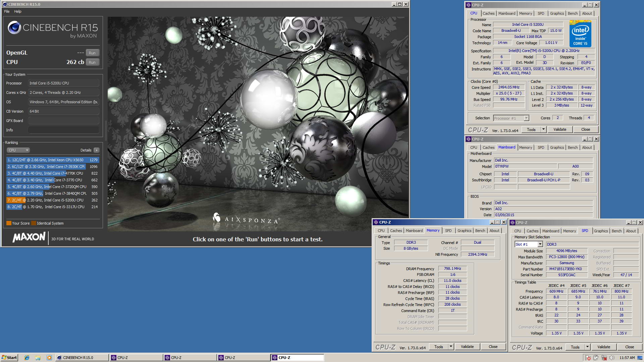Click the Cinebench R15 logo sphere
644x362 pixels.
[x=14, y=27]
